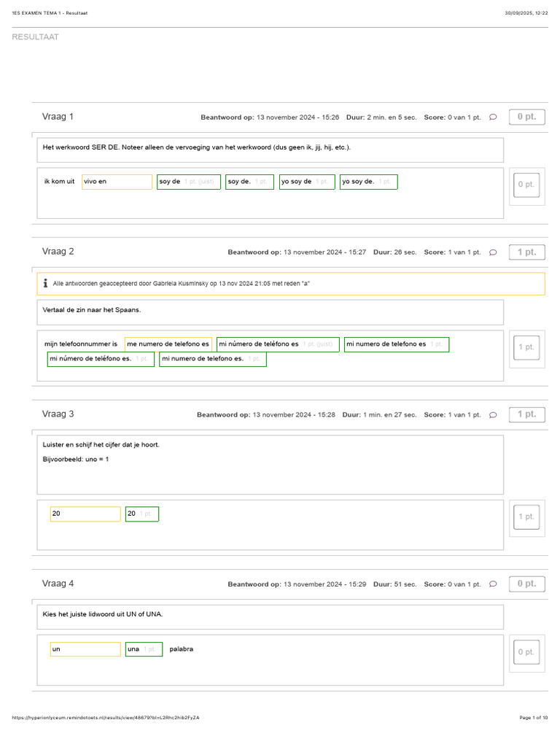This screenshot has width=560, height=747.
Task: Click the date stamp 30/09/2025, 12:22
Action: (x=526, y=13)
